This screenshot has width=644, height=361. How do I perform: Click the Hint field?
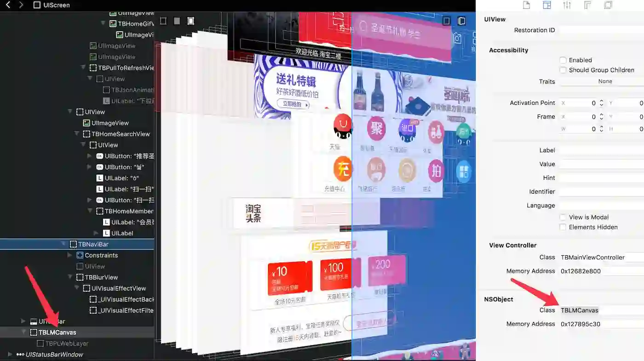pos(602,178)
